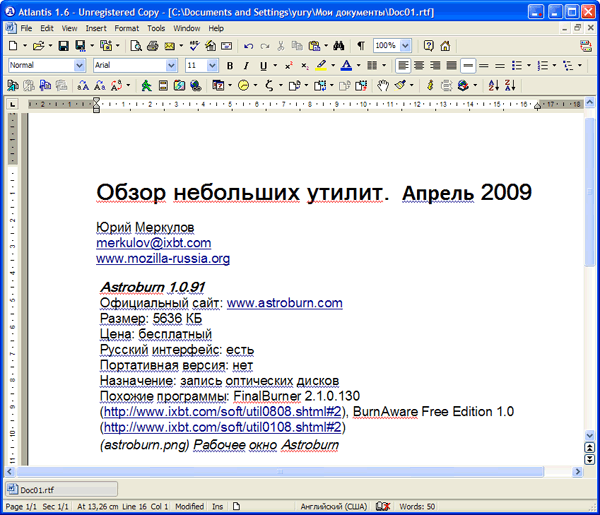Image resolution: width=600 pixels, height=515 pixels.
Task: Open the Edit menu
Action: [x=47, y=28]
